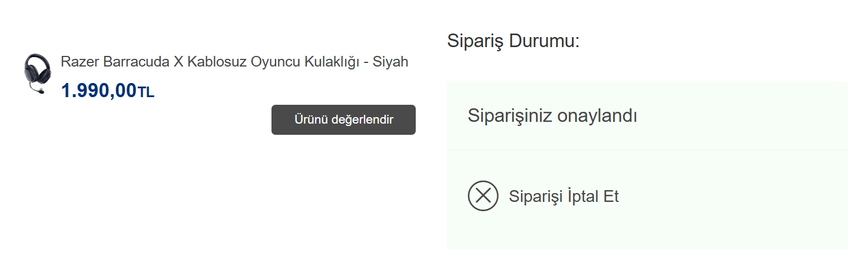The height and width of the screenshot is (259, 868).
Task: Click the Sipariş Durumu heading
Action: click(513, 41)
